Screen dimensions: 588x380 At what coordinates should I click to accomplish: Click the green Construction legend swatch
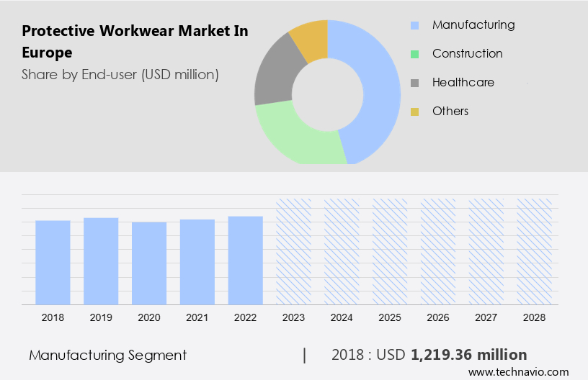tap(414, 54)
